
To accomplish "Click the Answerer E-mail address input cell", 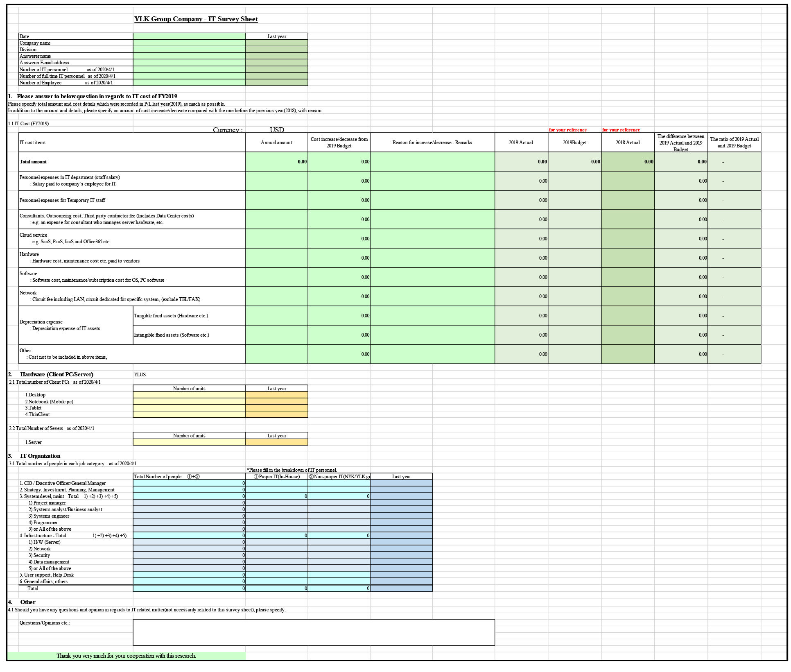I will pyautogui.click(x=189, y=63).
